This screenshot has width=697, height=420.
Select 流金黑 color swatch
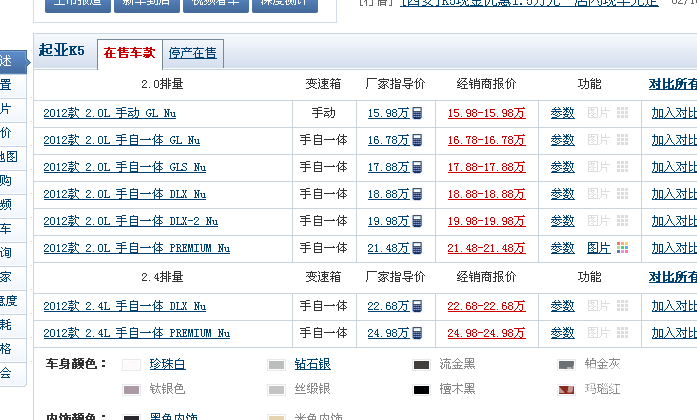tap(421, 365)
